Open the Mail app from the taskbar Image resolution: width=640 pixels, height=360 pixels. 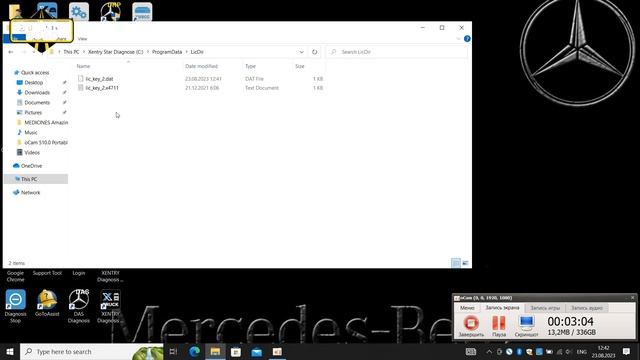pyautogui.click(x=256, y=351)
